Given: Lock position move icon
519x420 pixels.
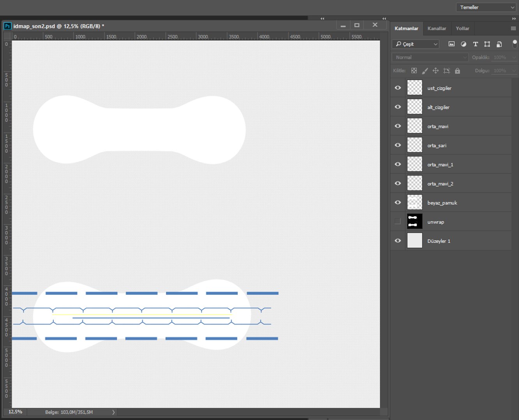Looking at the screenshot, I should (436, 71).
